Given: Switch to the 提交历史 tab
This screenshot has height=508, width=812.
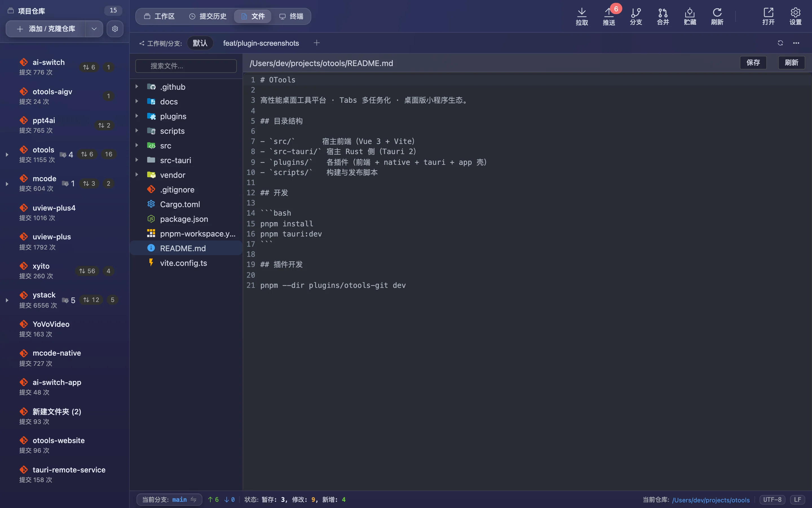Looking at the screenshot, I should pyautogui.click(x=208, y=16).
